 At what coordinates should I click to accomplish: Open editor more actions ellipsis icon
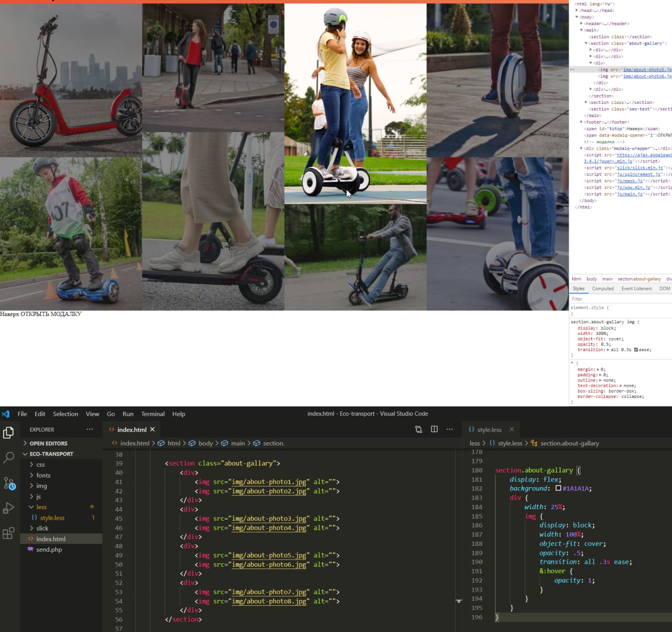pos(449,429)
